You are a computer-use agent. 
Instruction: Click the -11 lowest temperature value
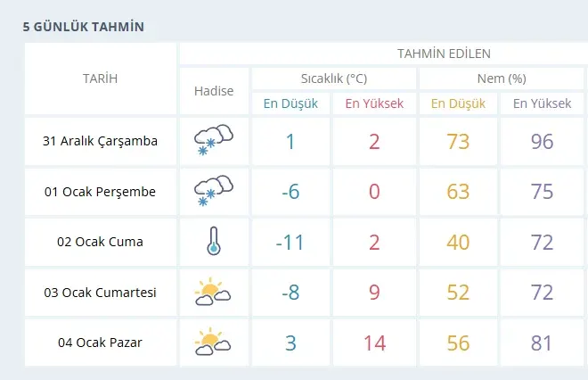click(290, 242)
